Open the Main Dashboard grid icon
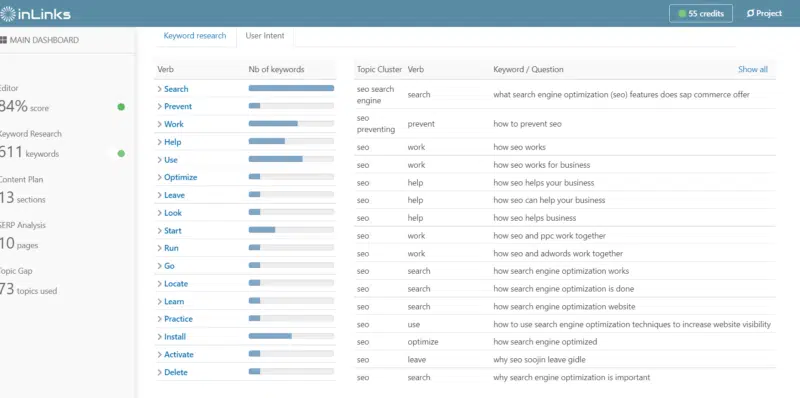Image resolution: width=800 pixels, height=398 pixels. (x=4, y=40)
